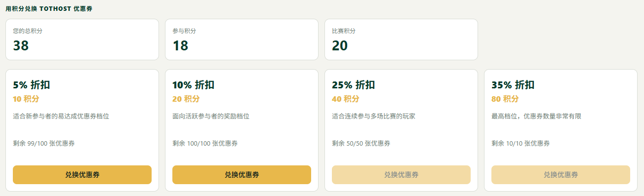The image size is (644, 196).
Task: Select the 您的总积分 card showing 38
Action: pyautogui.click(x=82, y=39)
